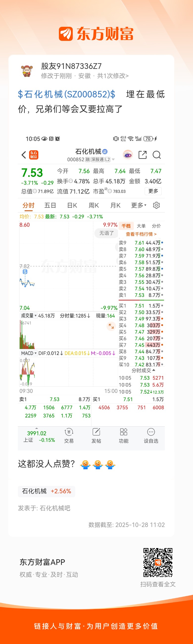
Task: Open the 成交量 indicator dropdown
Action: point(29,316)
